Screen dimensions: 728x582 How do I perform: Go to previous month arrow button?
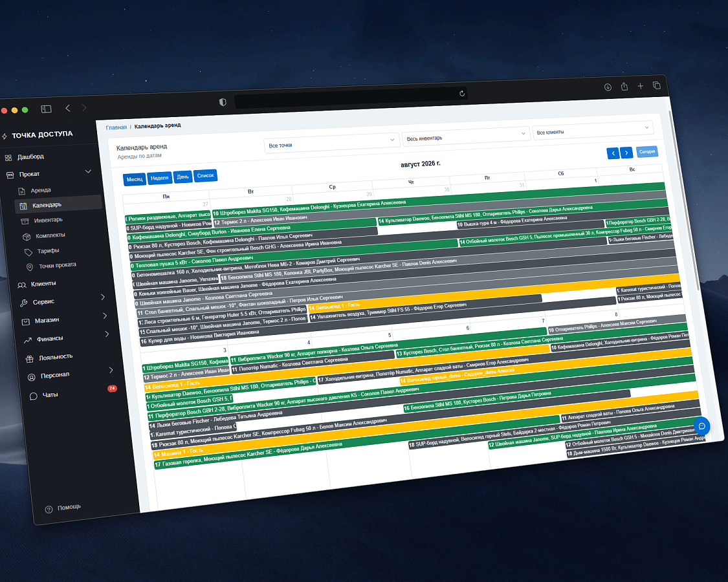613,153
